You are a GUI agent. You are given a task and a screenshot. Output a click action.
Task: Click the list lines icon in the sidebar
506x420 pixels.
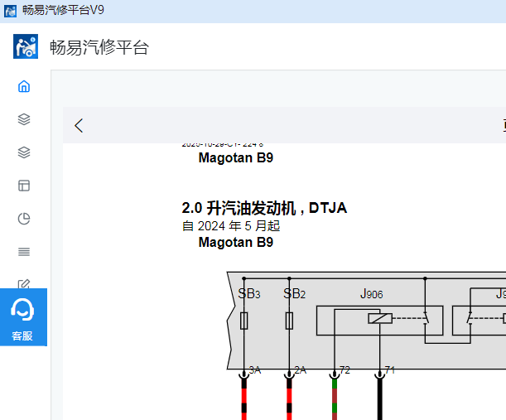tap(24, 252)
